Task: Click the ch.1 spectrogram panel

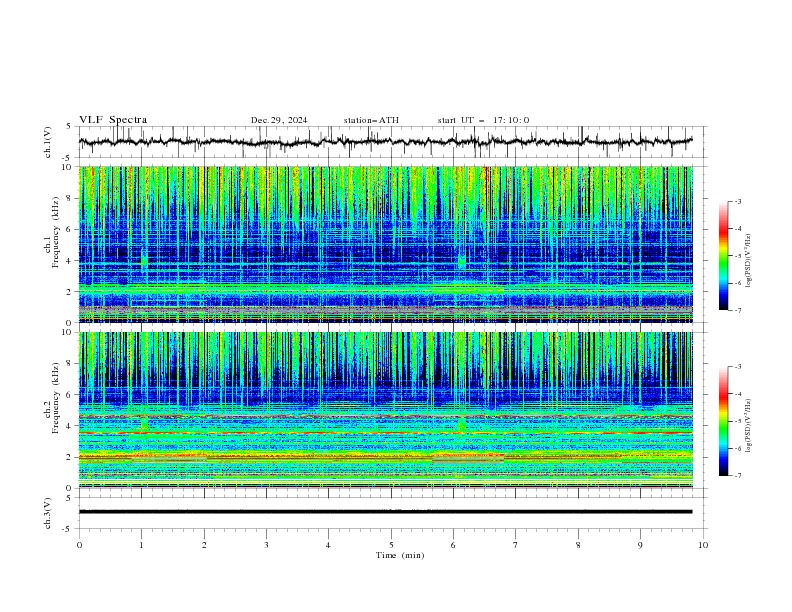Action: click(x=385, y=244)
